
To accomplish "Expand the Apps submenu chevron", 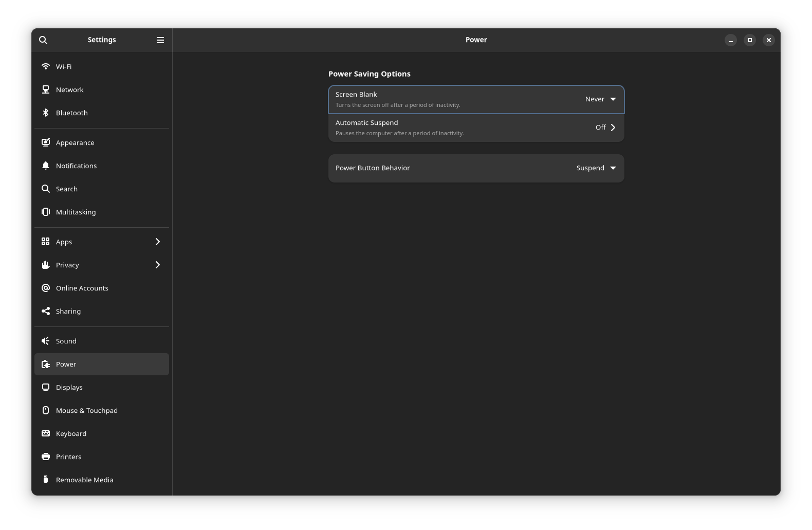I will point(158,242).
